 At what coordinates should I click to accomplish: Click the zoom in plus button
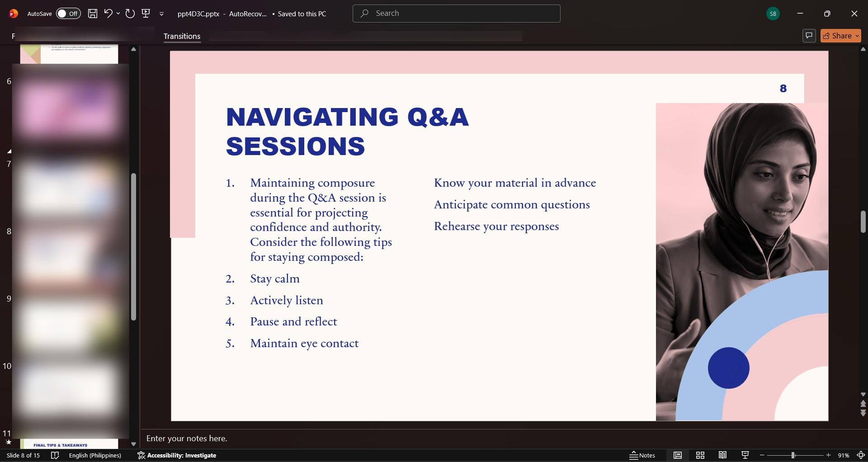click(829, 455)
